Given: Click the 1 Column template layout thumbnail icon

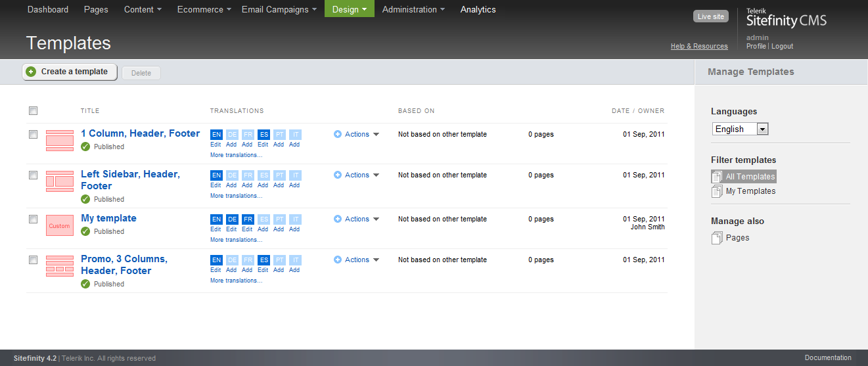Looking at the screenshot, I should click(59, 141).
